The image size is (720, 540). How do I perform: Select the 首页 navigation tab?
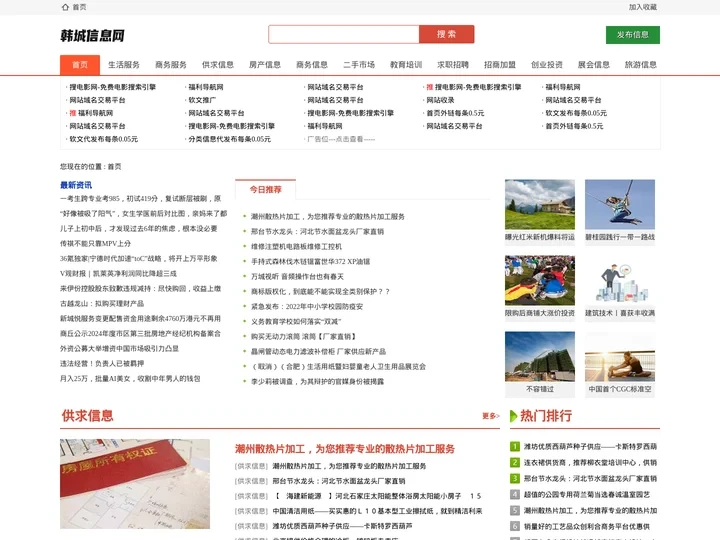80,65
